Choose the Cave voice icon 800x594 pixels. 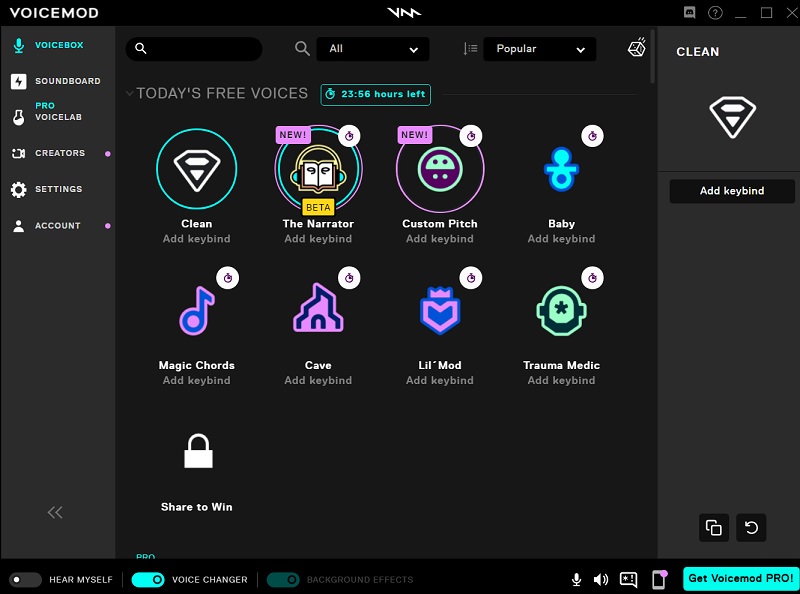pyautogui.click(x=318, y=308)
